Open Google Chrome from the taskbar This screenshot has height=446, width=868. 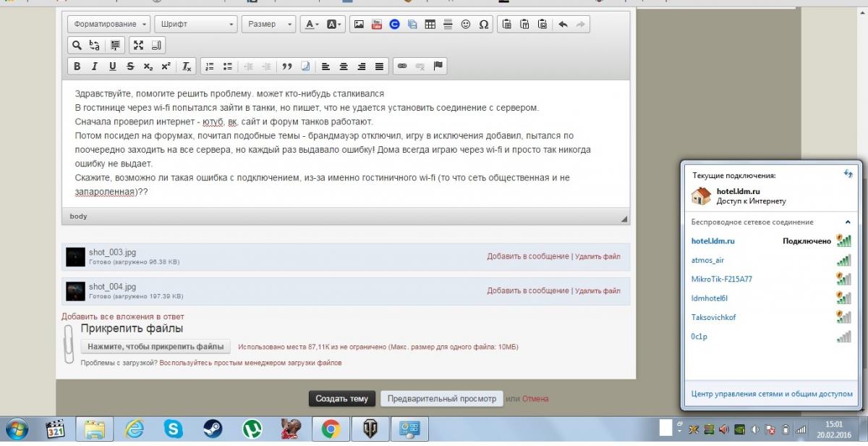[x=330, y=429]
